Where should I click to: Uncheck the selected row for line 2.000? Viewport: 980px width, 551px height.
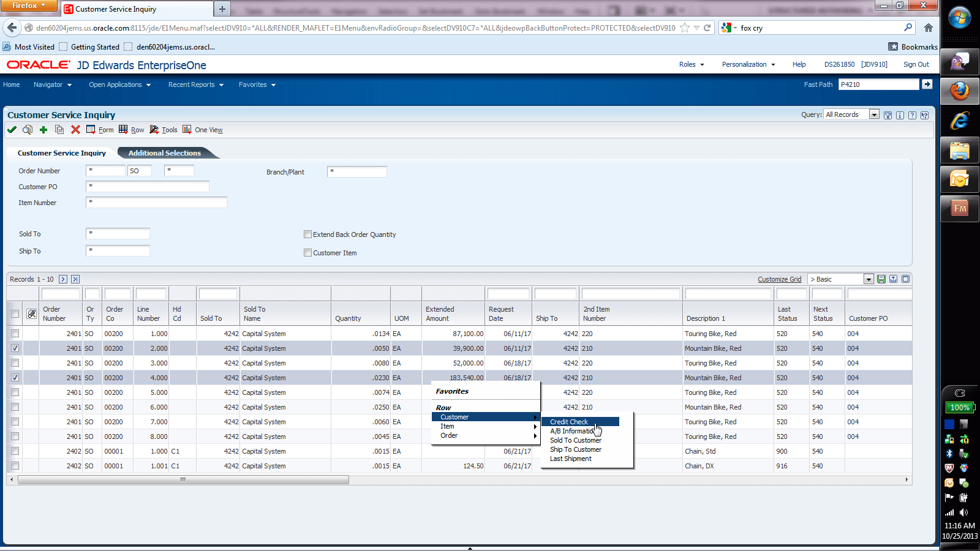pyautogui.click(x=14, y=348)
